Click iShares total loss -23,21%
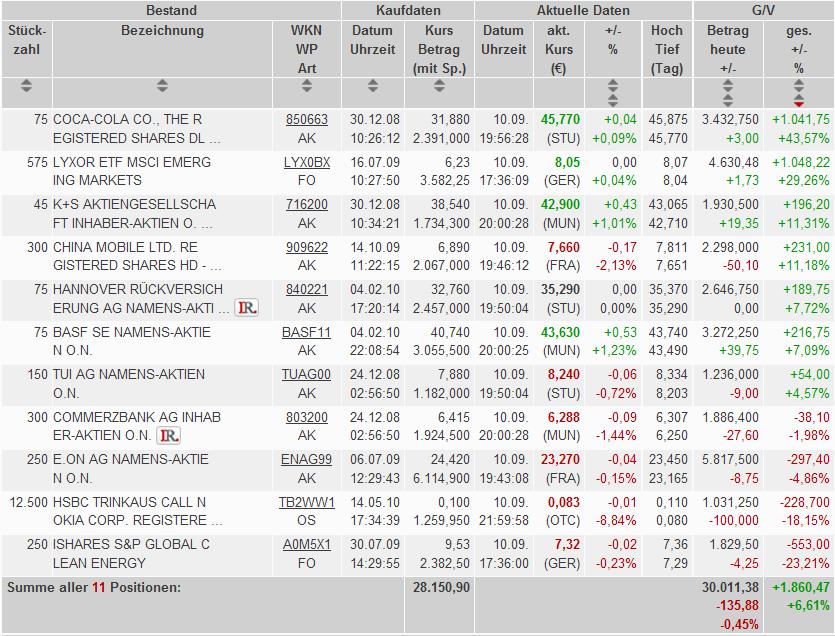Screen dimensions: 835x636 click(x=806, y=563)
